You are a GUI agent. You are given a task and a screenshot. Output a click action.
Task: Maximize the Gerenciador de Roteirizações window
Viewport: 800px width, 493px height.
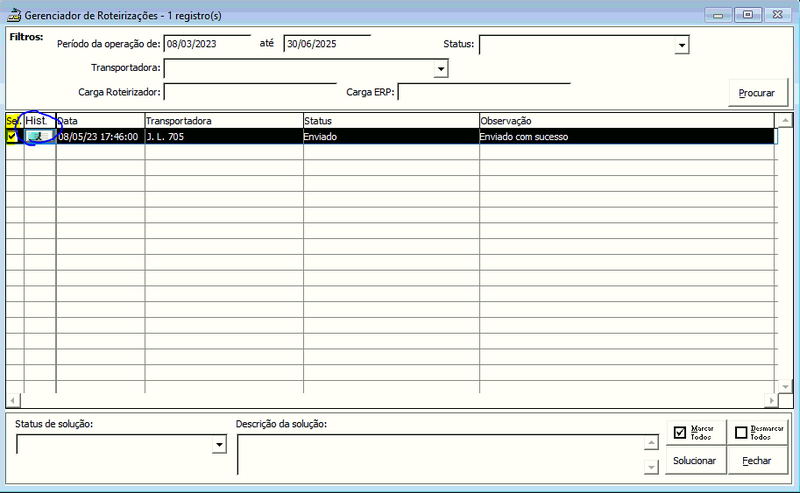coord(748,15)
